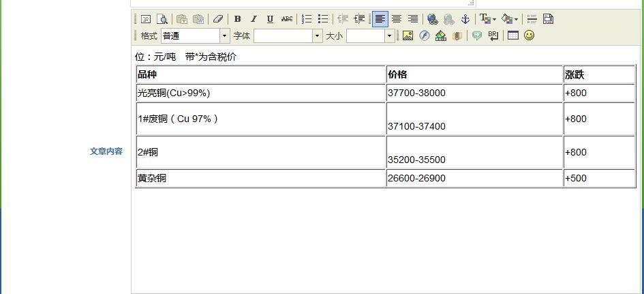This screenshot has width=644, height=294.
Task: Insert a line break with the BR icon
Action: click(493, 35)
